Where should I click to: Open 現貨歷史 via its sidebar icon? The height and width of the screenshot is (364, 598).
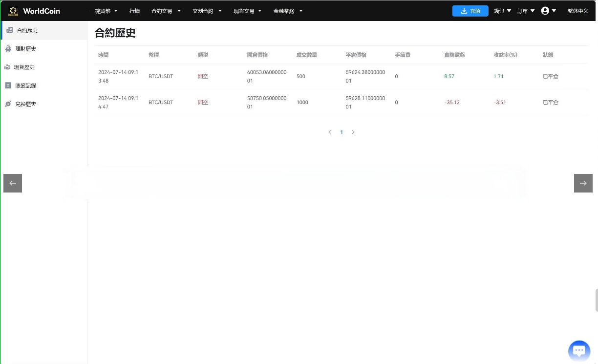[x=8, y=67]
